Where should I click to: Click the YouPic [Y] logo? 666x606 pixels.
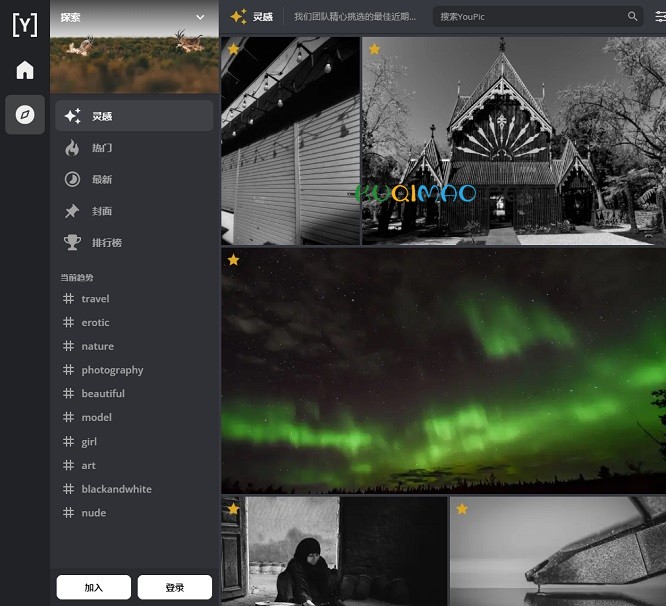[25, 25]
